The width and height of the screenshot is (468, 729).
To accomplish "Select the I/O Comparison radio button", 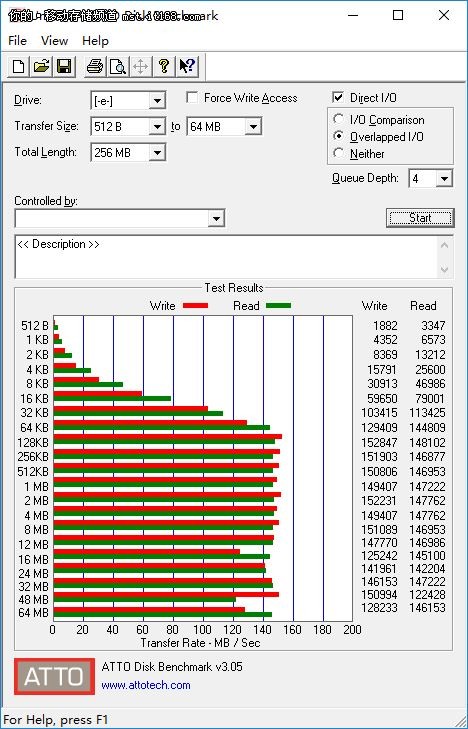I will tap(339, 119).
